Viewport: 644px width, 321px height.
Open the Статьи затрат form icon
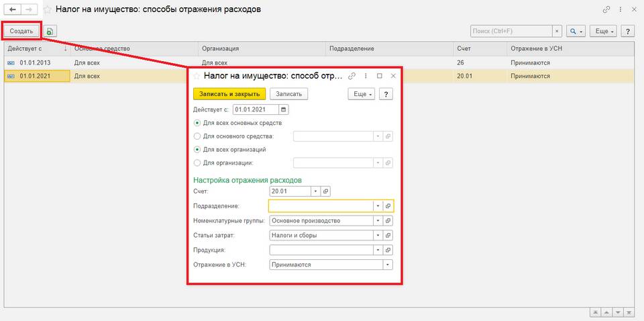pyautogui.click(x=388, y=236)
